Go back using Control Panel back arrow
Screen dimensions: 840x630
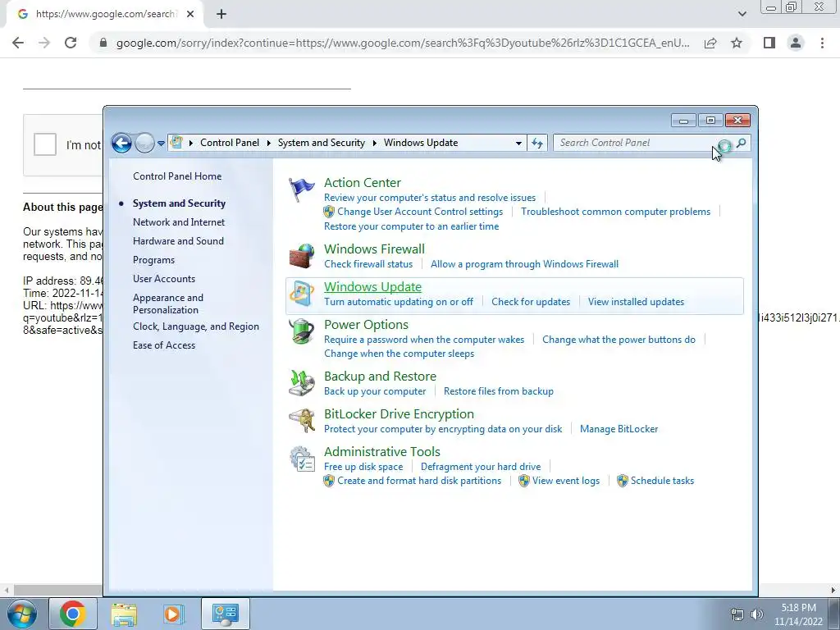(121, 143)
